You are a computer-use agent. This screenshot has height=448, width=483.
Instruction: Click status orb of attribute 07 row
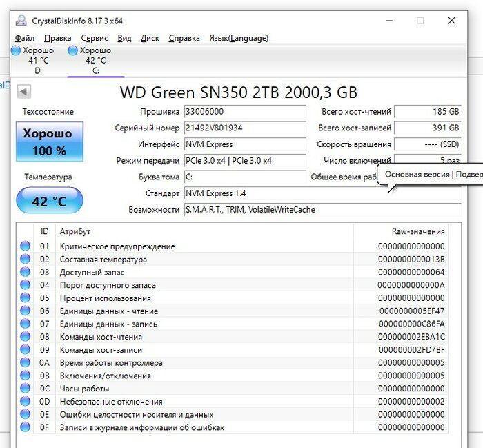[26, 324]
